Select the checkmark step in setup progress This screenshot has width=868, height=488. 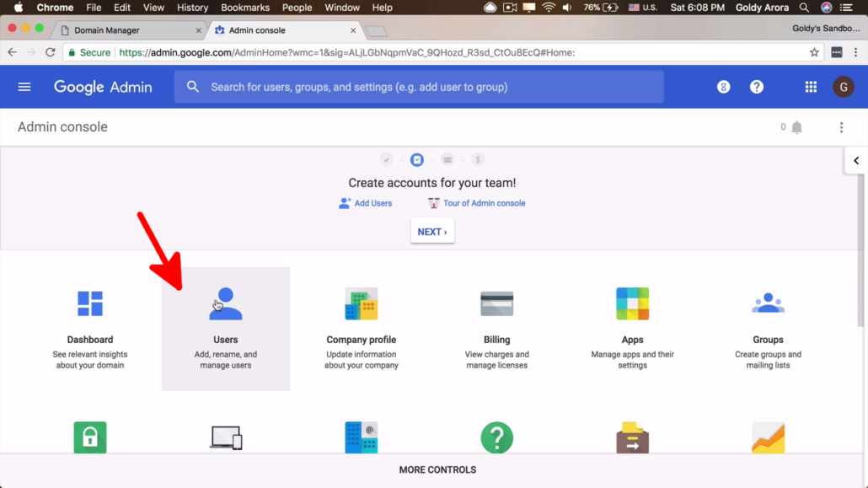[387, 159]
